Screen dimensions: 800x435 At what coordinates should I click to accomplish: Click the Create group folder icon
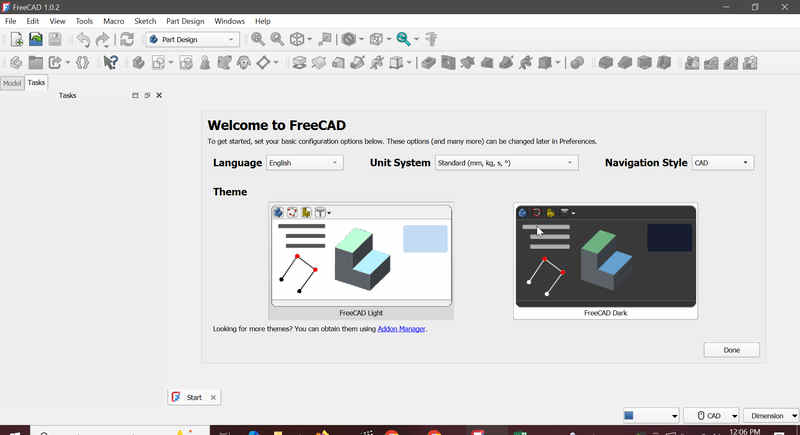[x=36, y=63]
